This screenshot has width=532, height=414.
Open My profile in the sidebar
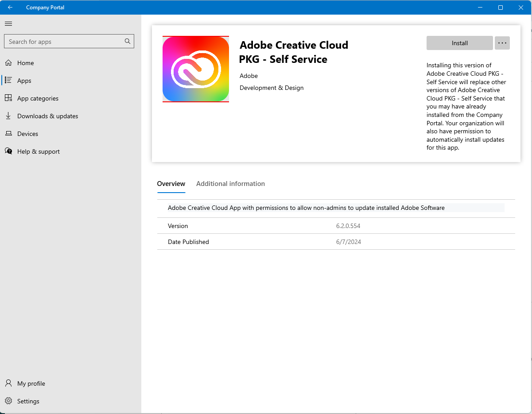point(71,383)
